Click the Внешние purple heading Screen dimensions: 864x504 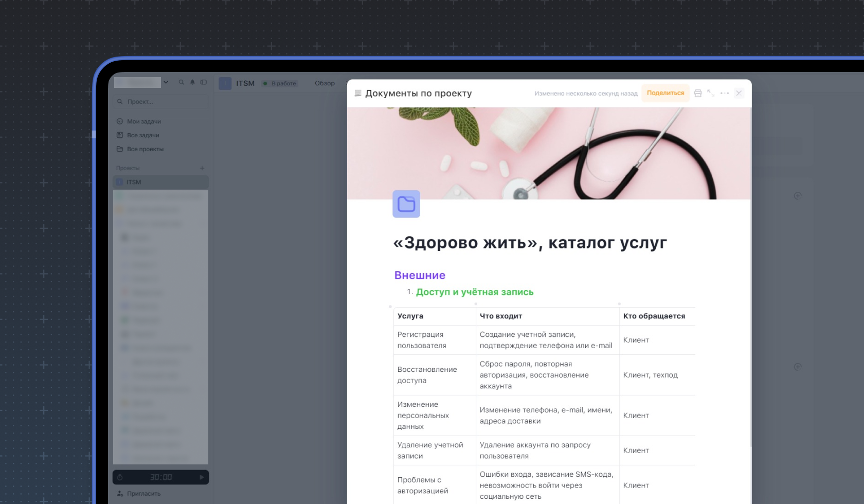[x=420, y=275]
